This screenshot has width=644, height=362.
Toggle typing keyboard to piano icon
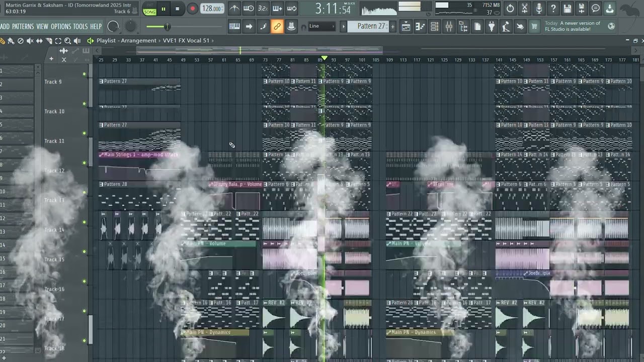pyautogui.click(x=234, y=26)
